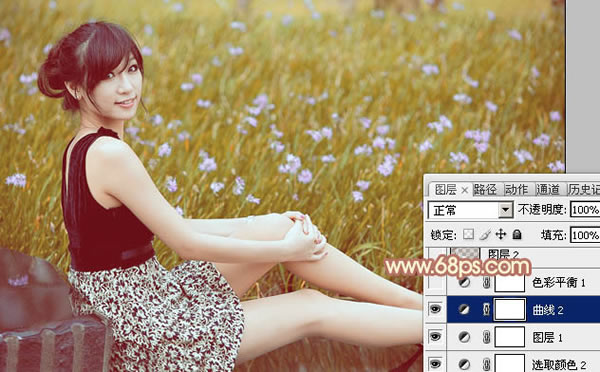600x372 pixels.
Task: Show the 色彩平衡 1 layer visibility box
Action: click(435, 282)
